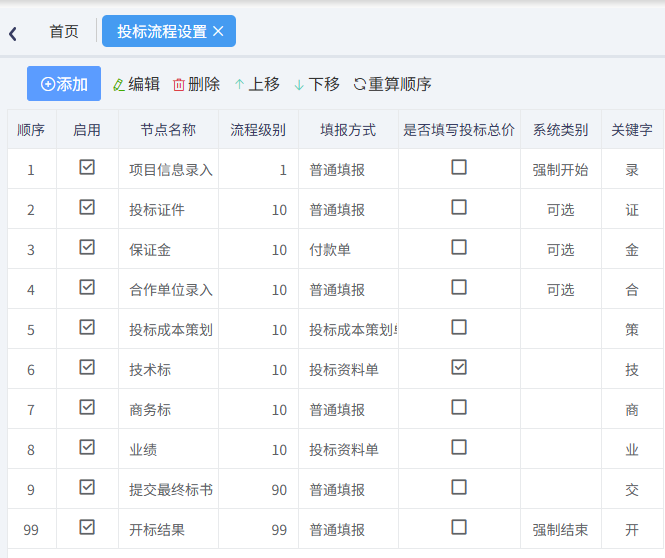Screen dimensions: 665x558
Task: Toggle 启用 checkbox for 提交最终标书
Action: [x=87, y=487]
